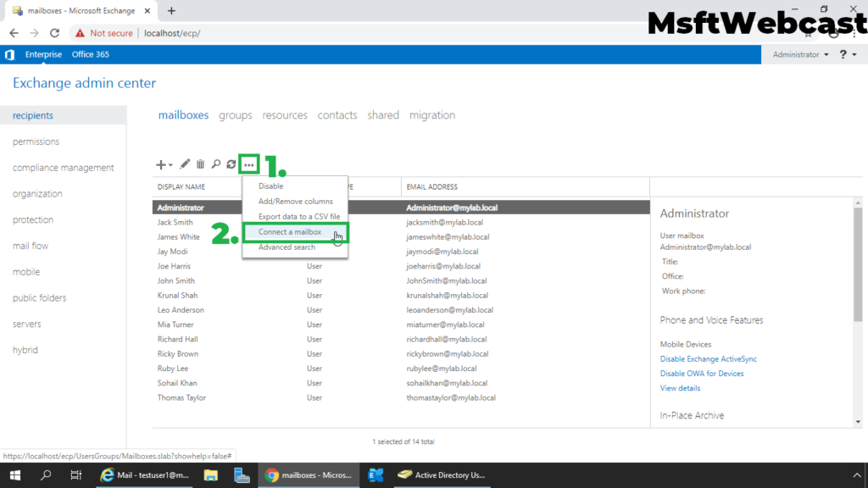868x488 pixels.
Task: Select the Krunal Shah mailbox row
Action: click(x=401, y=296)
